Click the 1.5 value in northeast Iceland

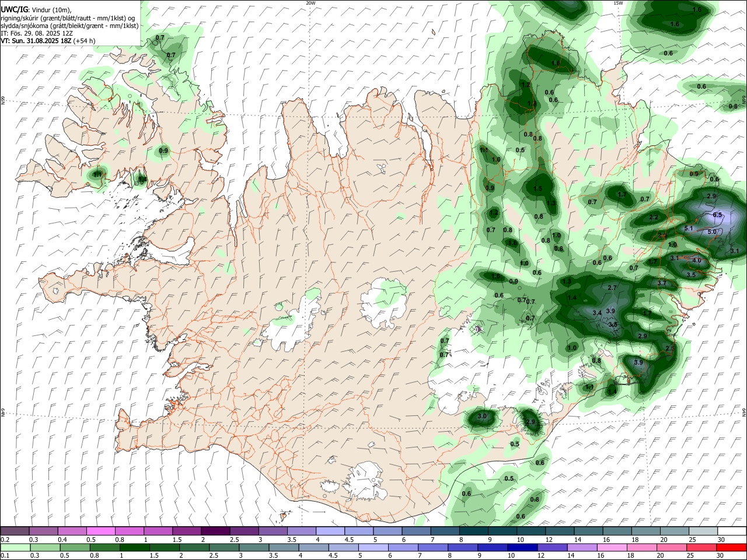click(537, 189)
